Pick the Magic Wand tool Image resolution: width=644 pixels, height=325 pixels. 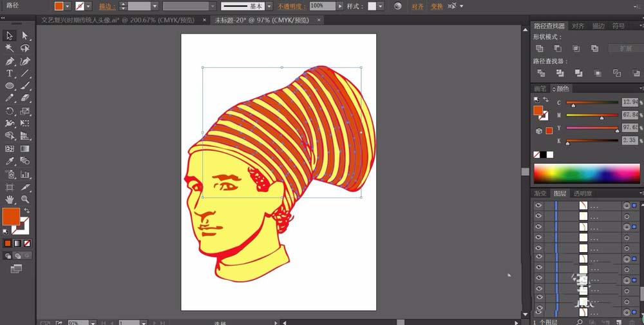10,48
